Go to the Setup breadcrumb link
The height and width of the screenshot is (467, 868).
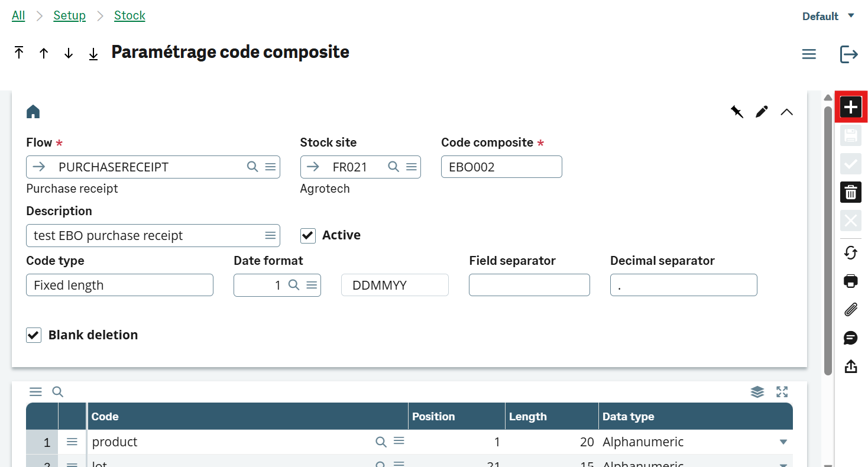[x=69, y=15]
